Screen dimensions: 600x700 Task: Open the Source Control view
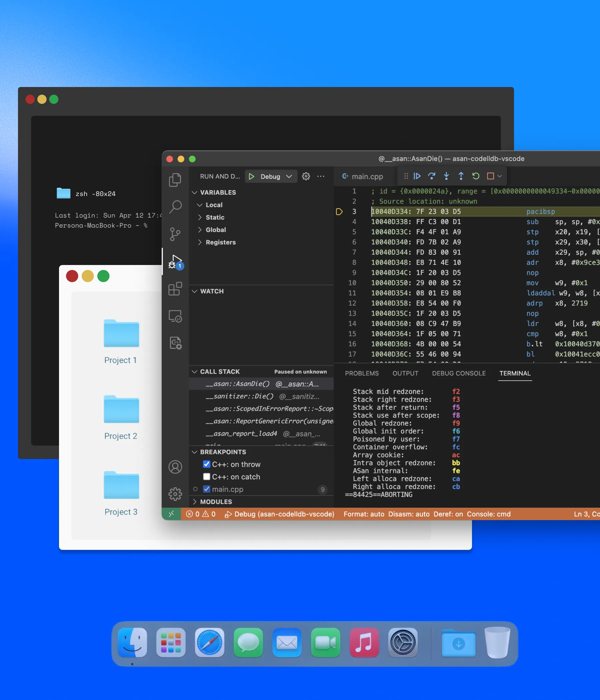[175, 234]
